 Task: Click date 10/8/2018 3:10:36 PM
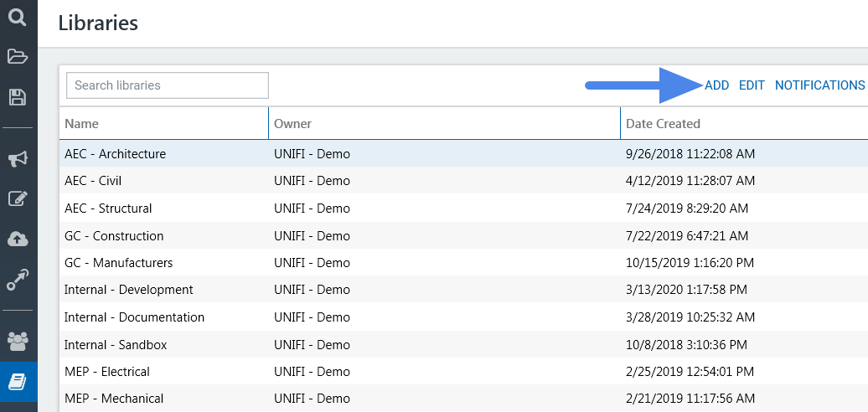pos(686,345)
